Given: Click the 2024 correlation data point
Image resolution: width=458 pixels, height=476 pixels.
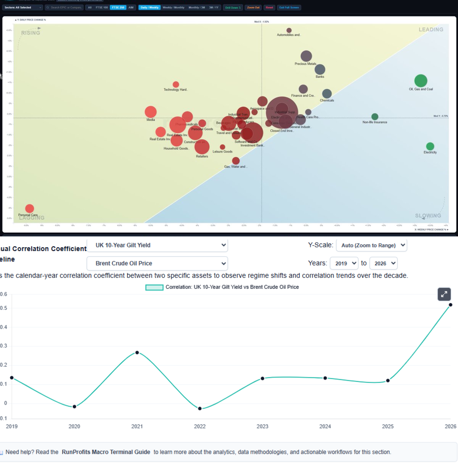Looking at the screenshot, I should coord(325,378).
